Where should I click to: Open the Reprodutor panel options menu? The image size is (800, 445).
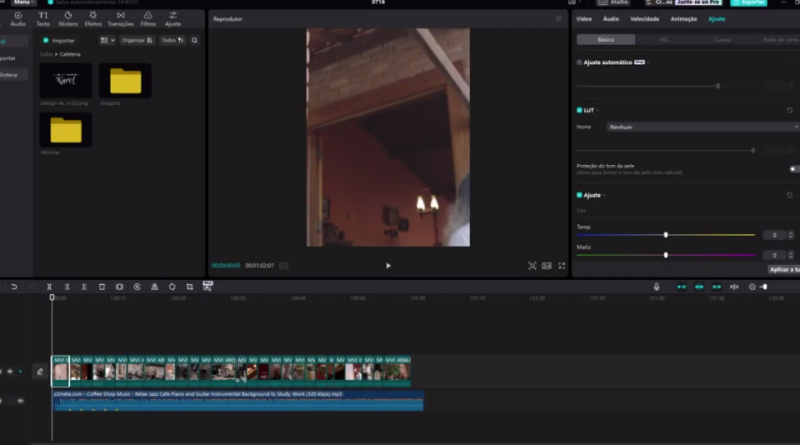pyautogui.click(x=558, y=19)
